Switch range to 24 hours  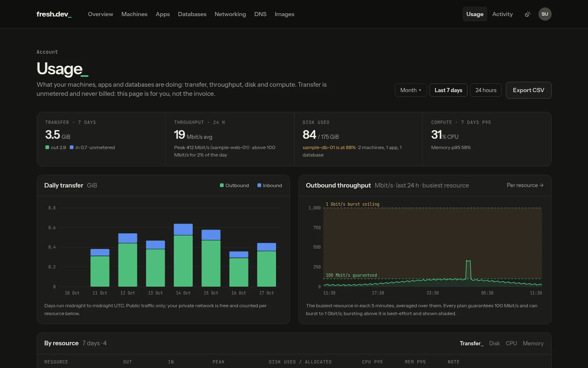[486, 90]
